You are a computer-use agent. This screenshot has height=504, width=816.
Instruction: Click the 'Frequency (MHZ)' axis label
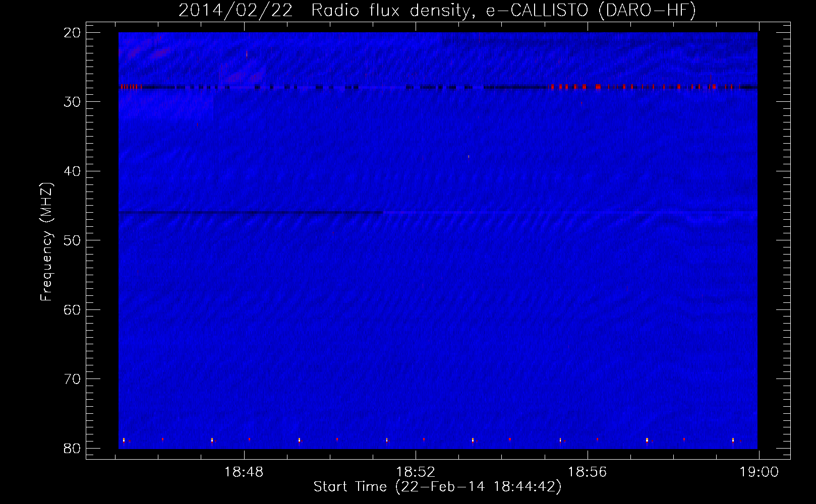[46, 242]
